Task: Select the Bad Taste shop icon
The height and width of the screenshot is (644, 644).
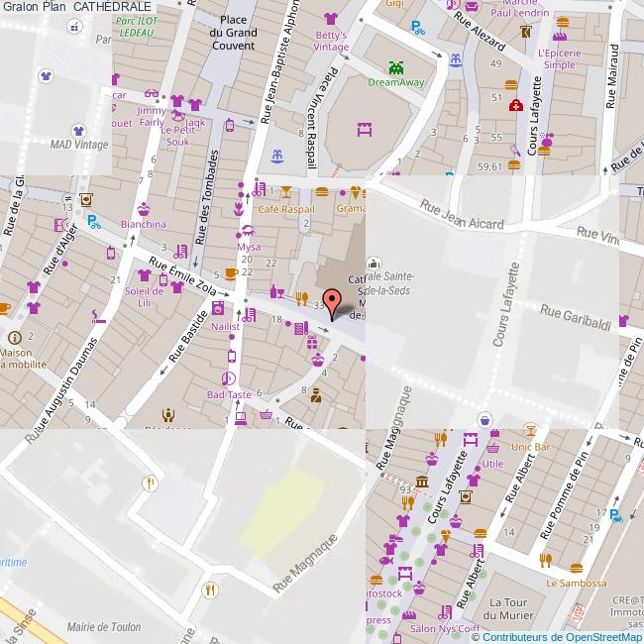Action: 229,377
